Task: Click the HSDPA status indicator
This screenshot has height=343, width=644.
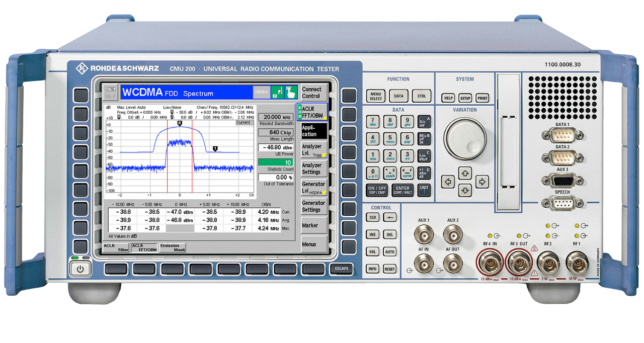Action: (262, 93)
